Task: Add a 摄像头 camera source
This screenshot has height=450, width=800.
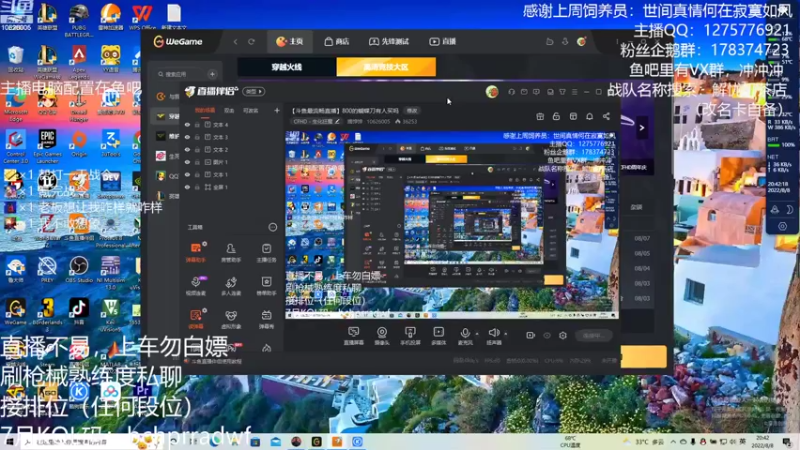Action: coord(382,336)
